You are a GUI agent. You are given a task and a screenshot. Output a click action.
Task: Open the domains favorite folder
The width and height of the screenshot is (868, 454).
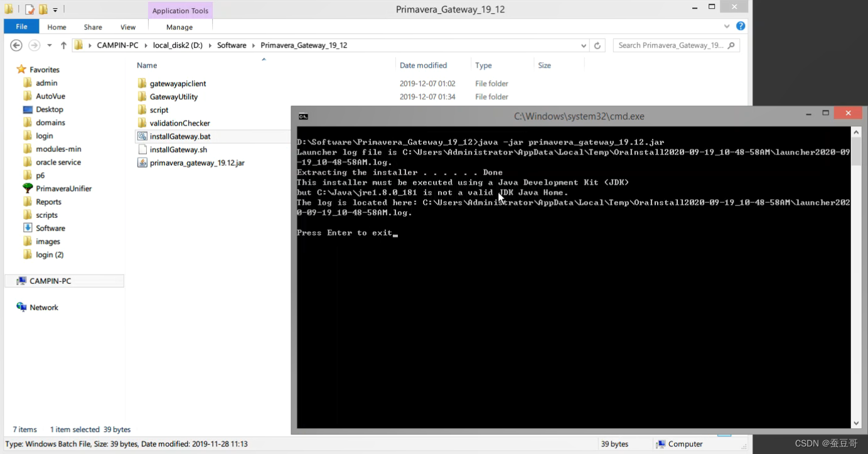coord(50,122)
